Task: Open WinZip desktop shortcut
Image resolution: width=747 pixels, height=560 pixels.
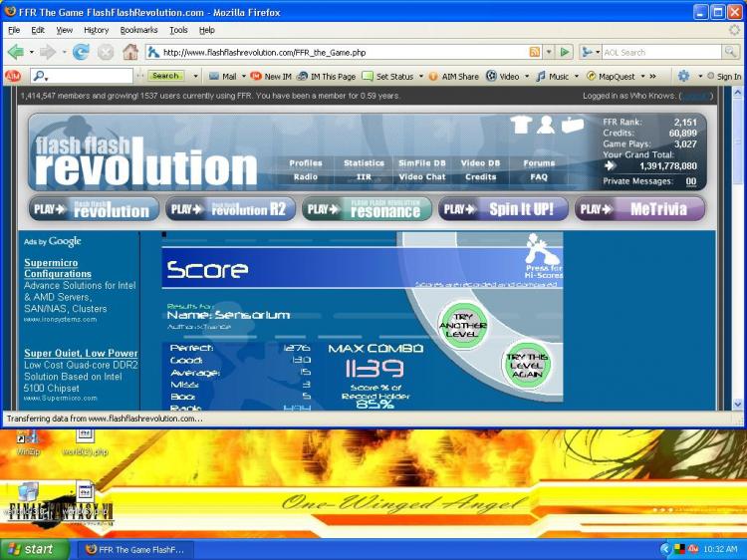Action: click(27, 439)
